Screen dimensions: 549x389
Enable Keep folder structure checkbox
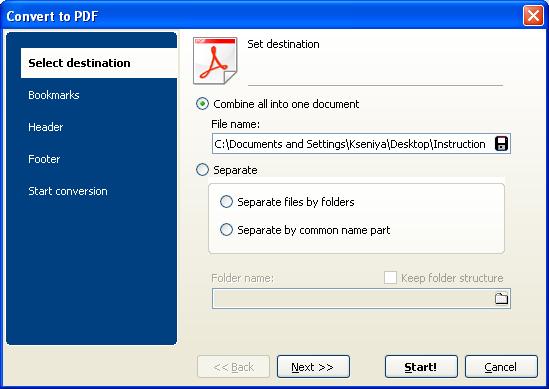point(390,278)
